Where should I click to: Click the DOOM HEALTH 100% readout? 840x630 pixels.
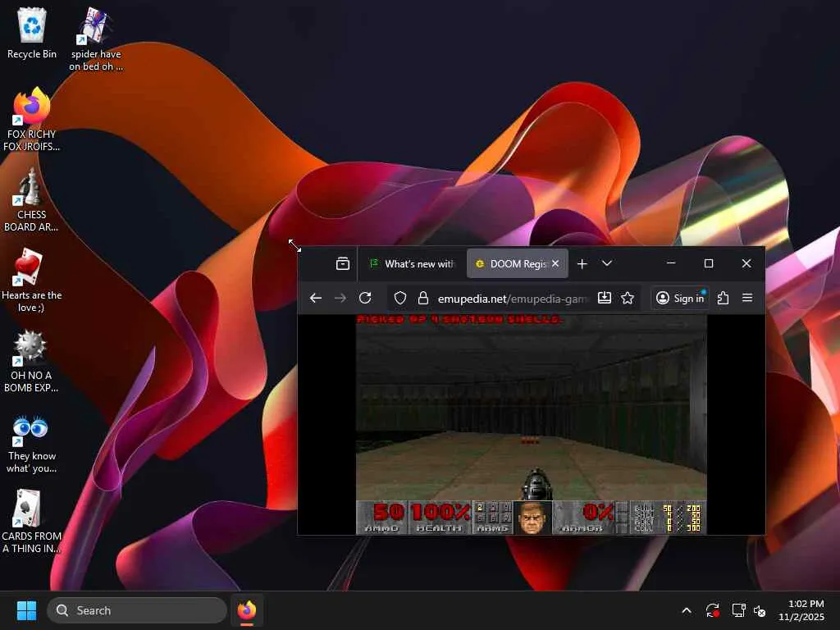pos(440,518)
